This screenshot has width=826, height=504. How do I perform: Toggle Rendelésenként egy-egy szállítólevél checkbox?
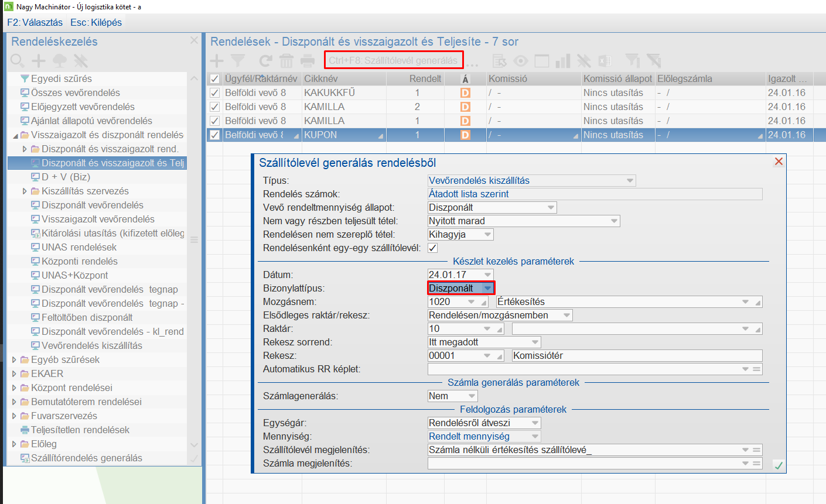[x=433, y=248]
